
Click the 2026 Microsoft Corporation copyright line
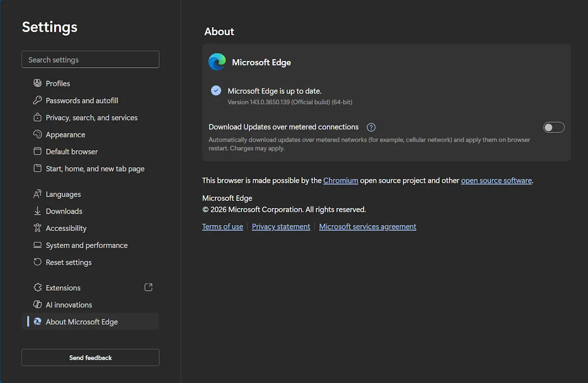click(284, 209)
